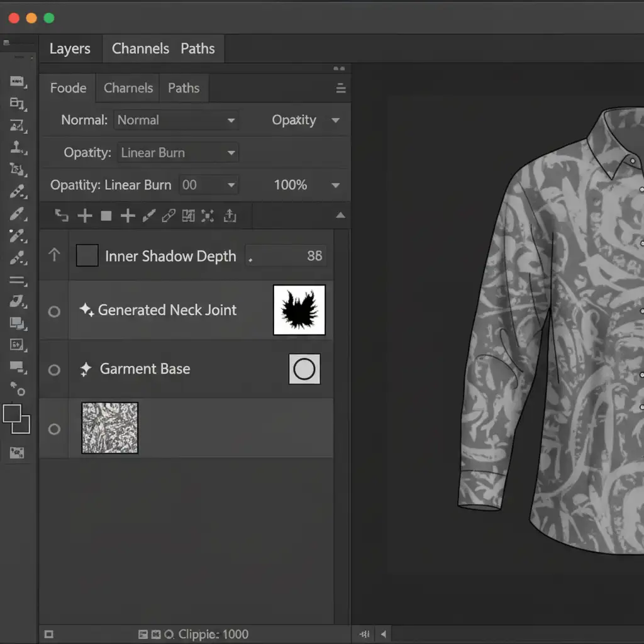Image resolution: width=644 pixels, height=644 pixels.
Task: Click the brush icon in layer toolbar
Action: [148, 216]
